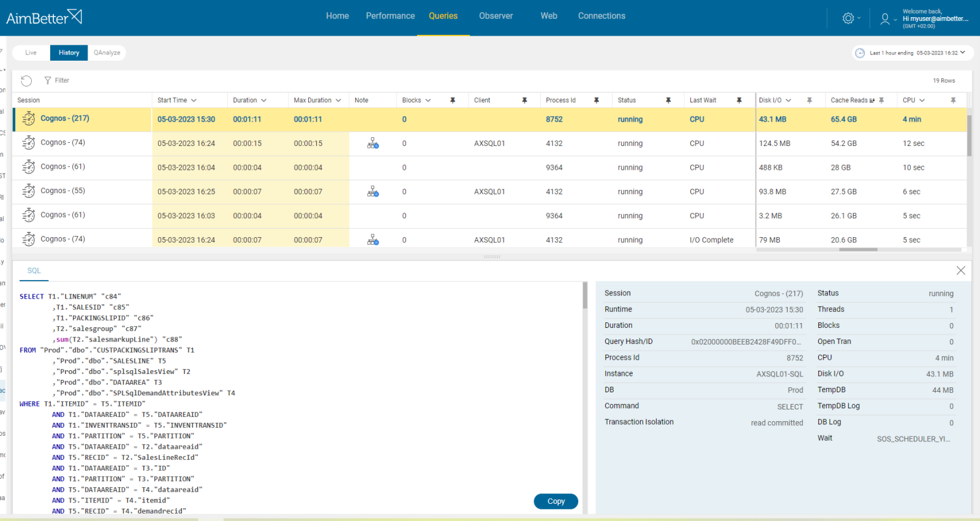The width and height of the screenshot is (980, 521).
Task: Click the Filter funnel icon
Action: click(x=48, y=80)
